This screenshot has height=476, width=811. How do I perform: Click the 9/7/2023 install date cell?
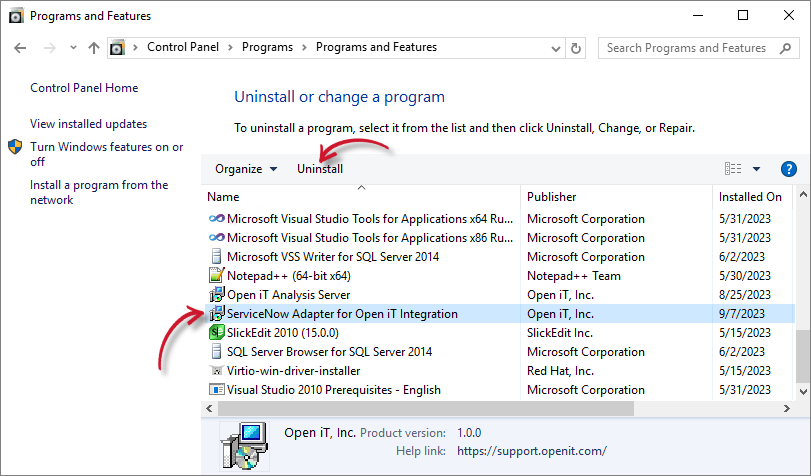click(742, 314)
